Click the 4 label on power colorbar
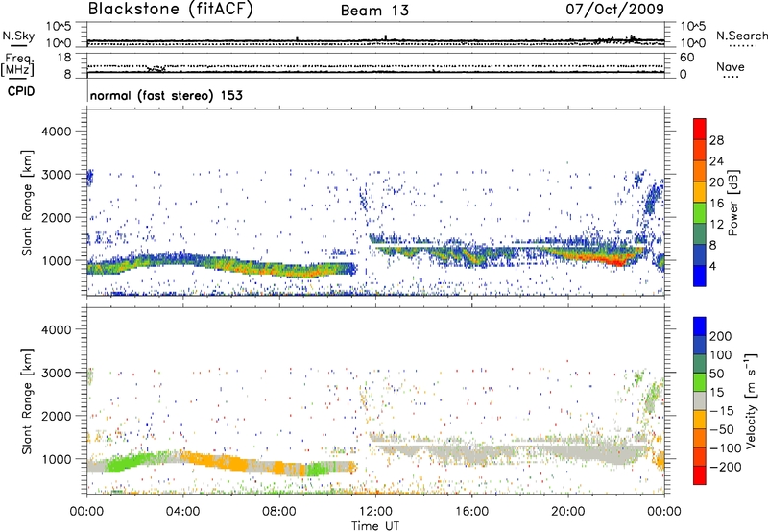Viewport: 768px width, 532px height. 713,266
